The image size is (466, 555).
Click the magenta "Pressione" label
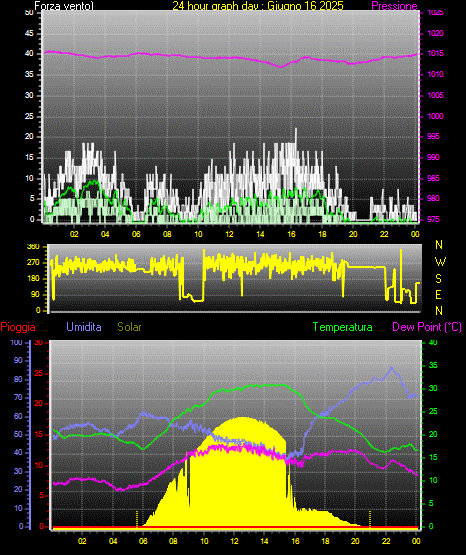click(x=394, y=6)
